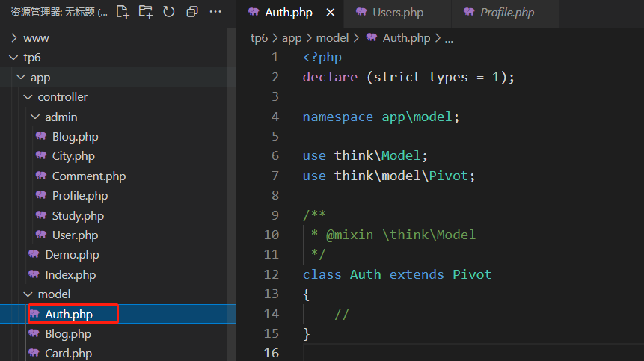Open Index.php in controller folder

click(x=70, y=275)
